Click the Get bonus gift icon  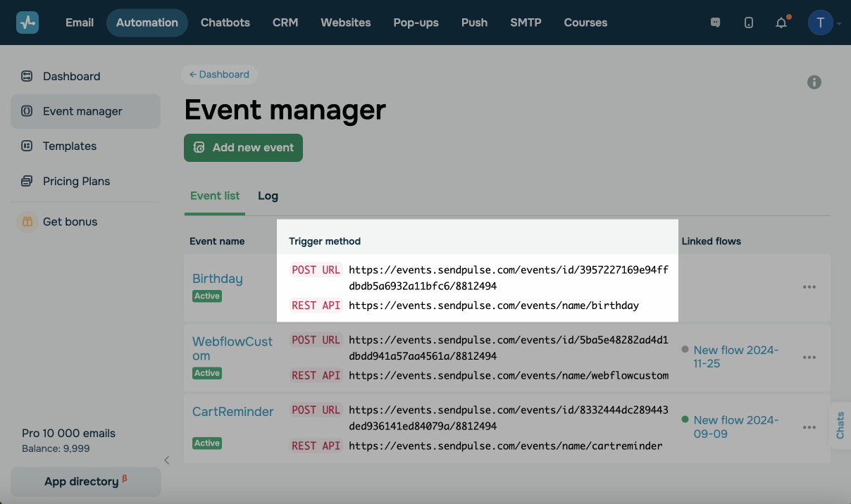coord(27,222)
